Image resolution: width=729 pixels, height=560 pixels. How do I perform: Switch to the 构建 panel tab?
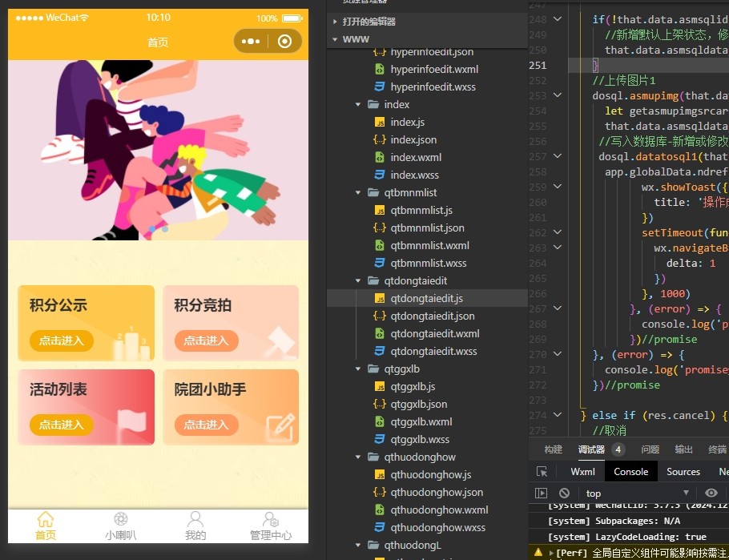click(x=554, y=449)
